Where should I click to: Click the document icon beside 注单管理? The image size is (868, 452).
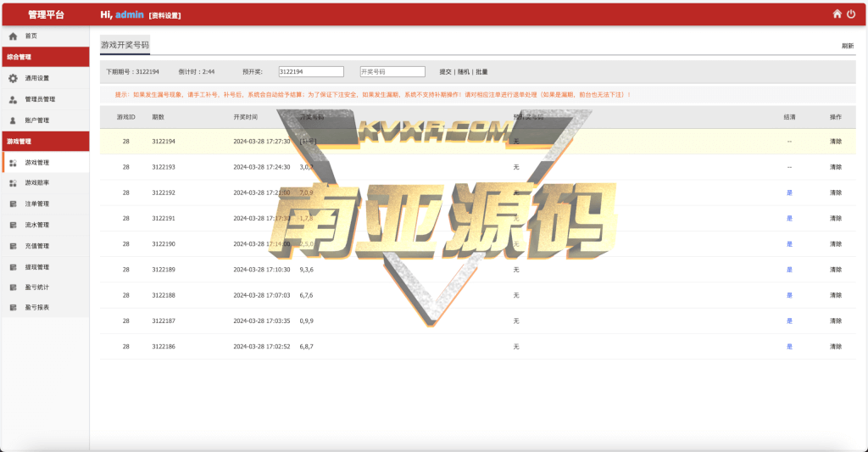point(14,204)
